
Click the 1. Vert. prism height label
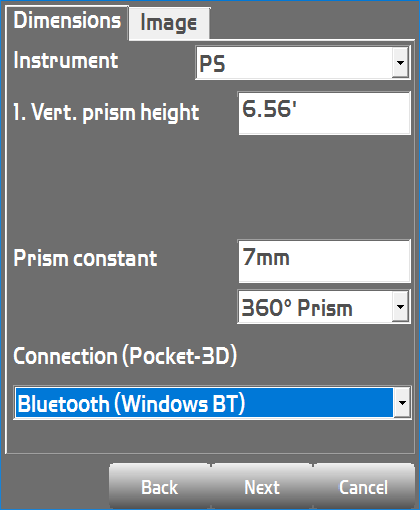pyautogui.click(x=106, y=113)
